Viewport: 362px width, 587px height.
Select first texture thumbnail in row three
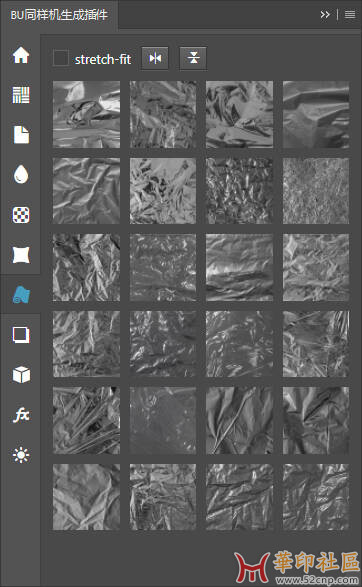[x=86, y=268]
